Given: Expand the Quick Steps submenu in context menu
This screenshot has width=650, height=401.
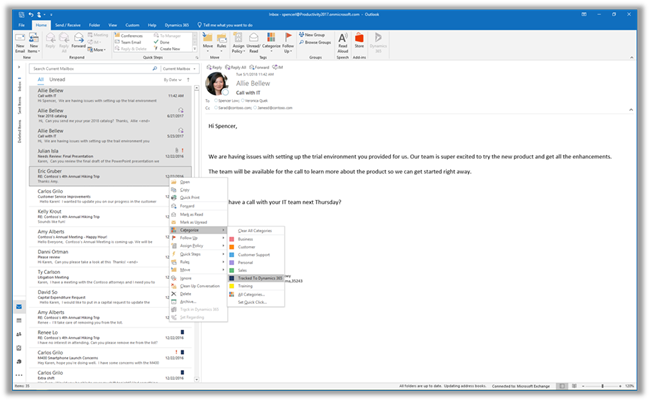Looking at the screenshot, I should click(x=192, y=255).
